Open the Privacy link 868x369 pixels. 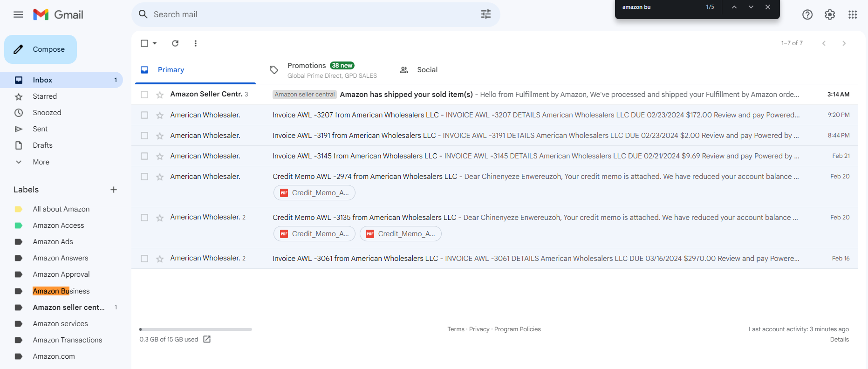[x=479, y=329]
